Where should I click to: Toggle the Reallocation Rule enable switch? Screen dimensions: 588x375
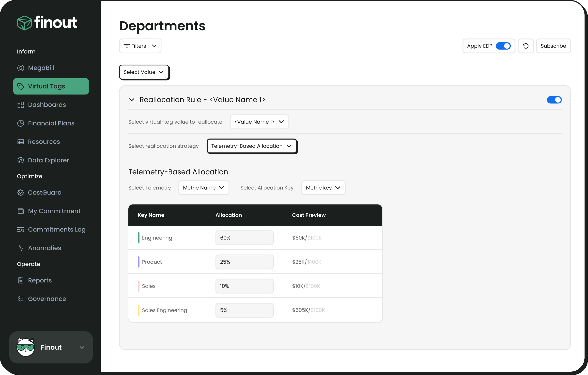click(554, 99)
